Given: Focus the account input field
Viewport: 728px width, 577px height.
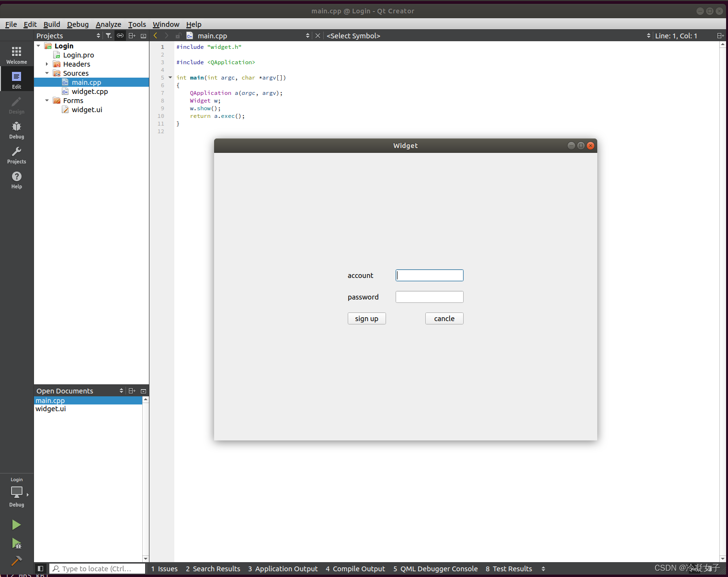Looking at the screenshot, I should click(x=430, y=275).
